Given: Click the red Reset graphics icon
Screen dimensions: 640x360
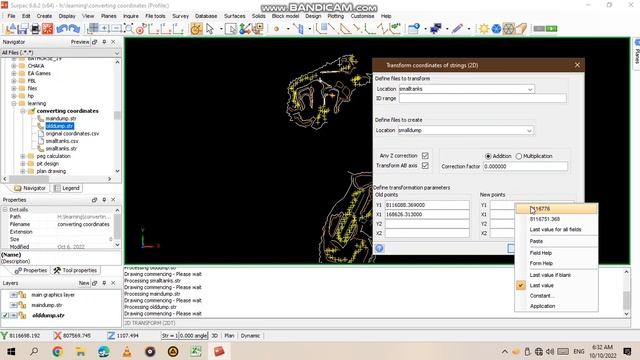Looking at the screenshot, I should click(48, 29).
